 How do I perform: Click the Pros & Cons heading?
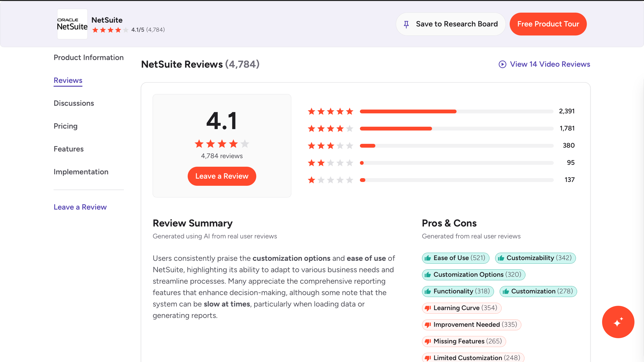[x=449, y=223]
